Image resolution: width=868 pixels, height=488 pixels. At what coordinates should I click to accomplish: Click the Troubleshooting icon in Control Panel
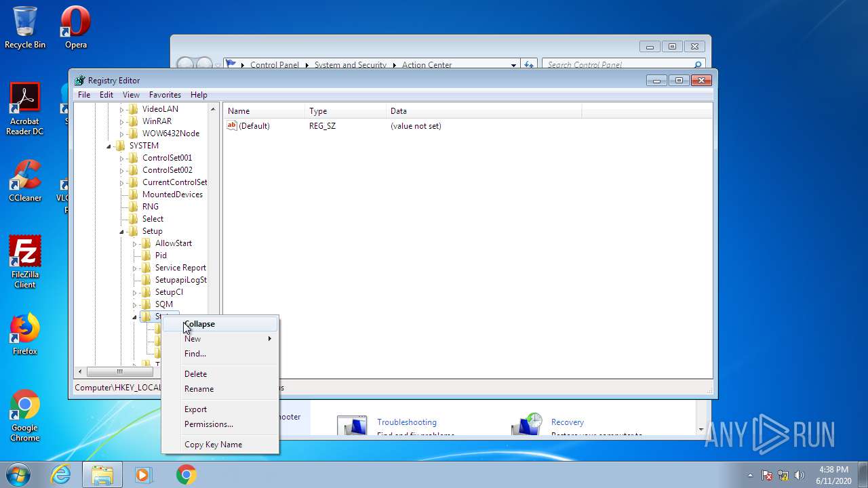[x=352, y=426]
